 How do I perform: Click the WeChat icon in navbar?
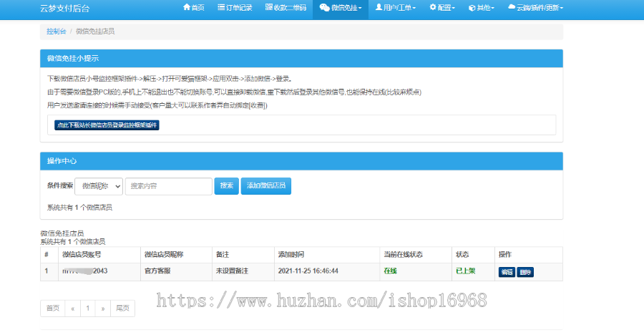point(324,8)
